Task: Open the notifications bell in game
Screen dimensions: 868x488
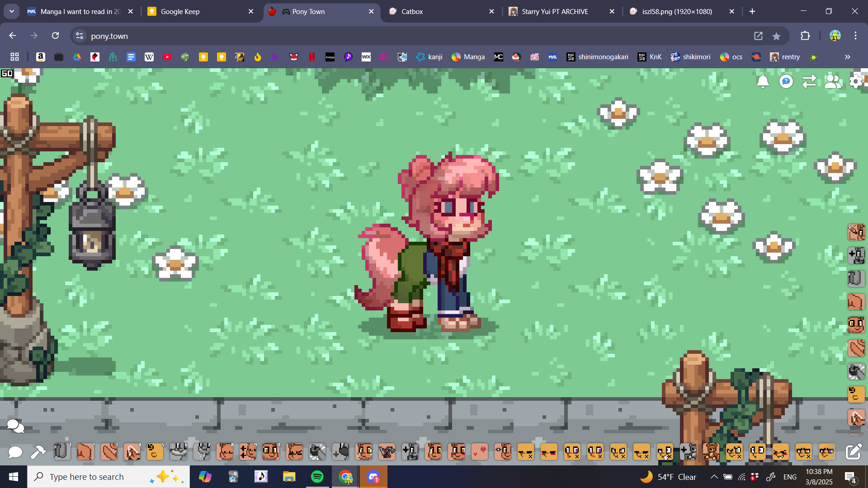Action: [763, 81]
